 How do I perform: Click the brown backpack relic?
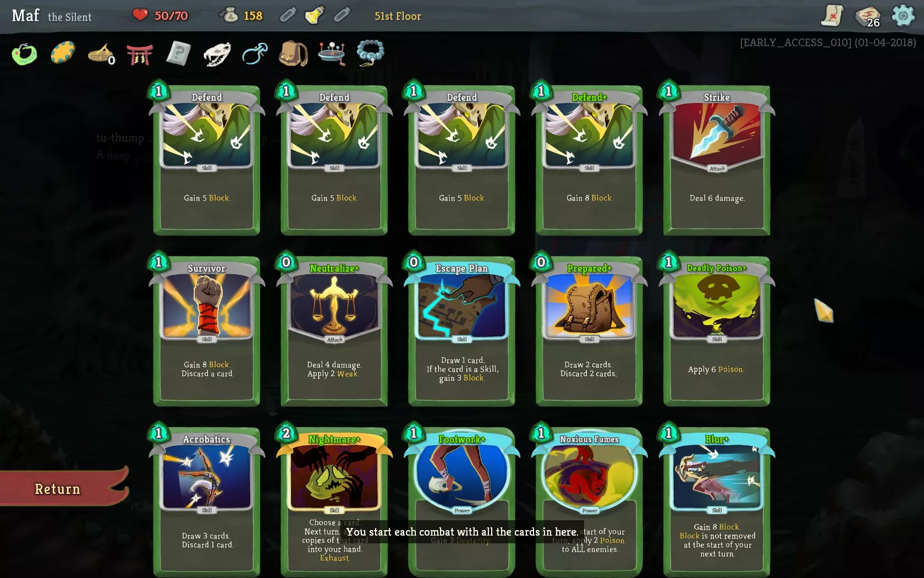(293, 54)
